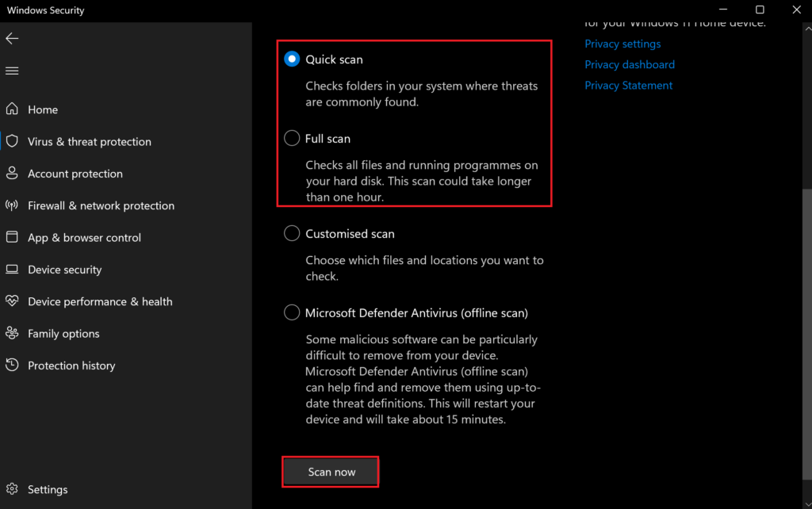
Task: Select the Full scan radio button
Action: (x=292, y=139)
